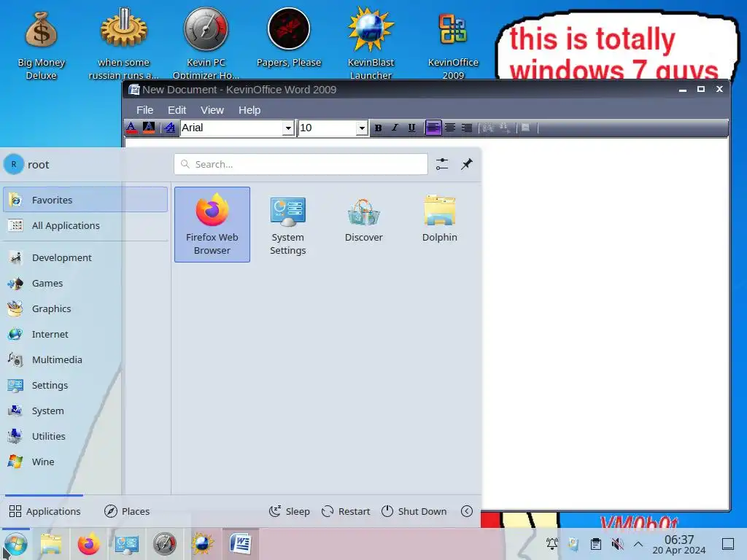The image size is (747, 560).
Task: Click the Show Desktop button
Action: tap(728, 544)
